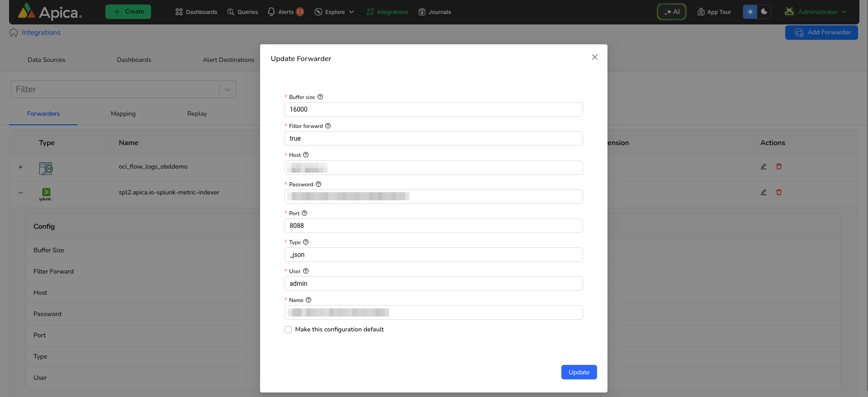Screen dimensions: 868x397
Task: Check Make this configuration default
Action: click(288, 330)
